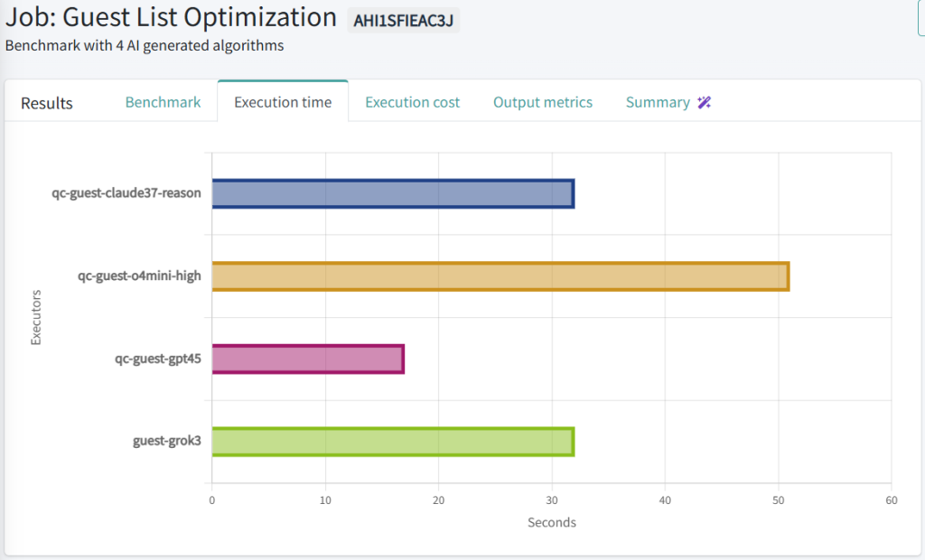Image resolution: width=925 pixels, height=560 pixels.
Task: Click the qc-guest-claude37-reason executor label
Action: [126, 193]
